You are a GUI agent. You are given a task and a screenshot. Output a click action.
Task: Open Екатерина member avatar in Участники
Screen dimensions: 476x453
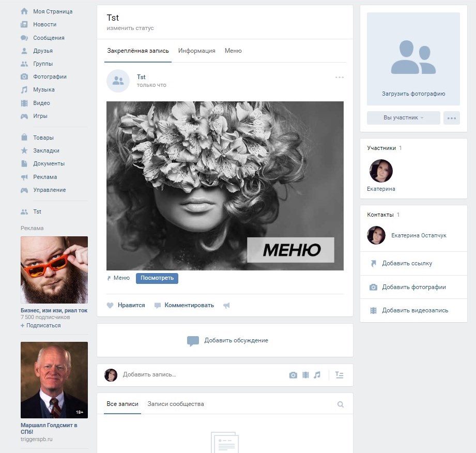pos(381,171)
